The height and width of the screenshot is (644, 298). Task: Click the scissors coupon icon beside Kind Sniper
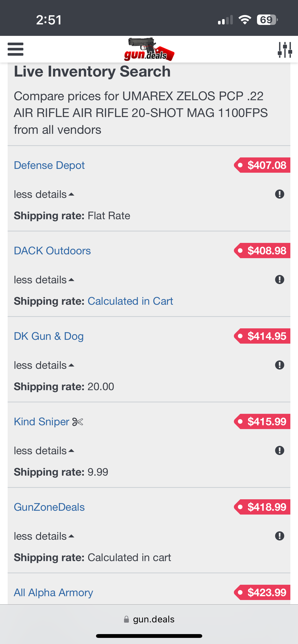click(x=78, y=422)
